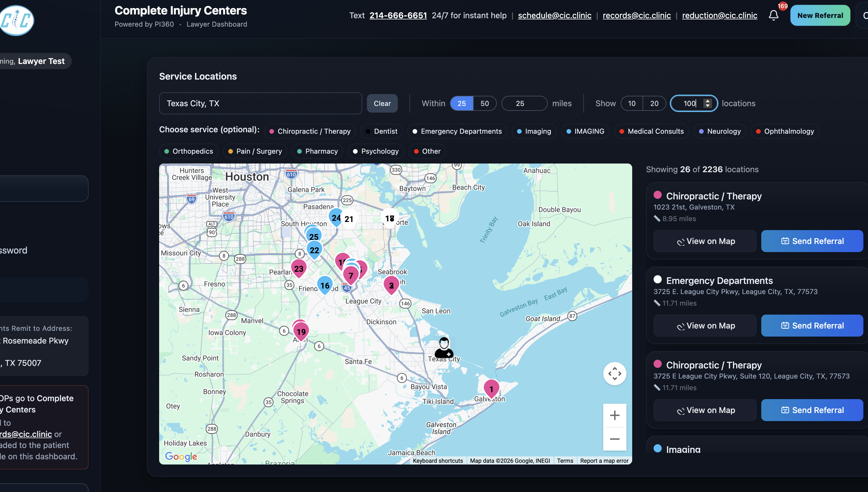Click the custom miles input field
The width and height of the screenshot is (868, 492).
point(524,103)
